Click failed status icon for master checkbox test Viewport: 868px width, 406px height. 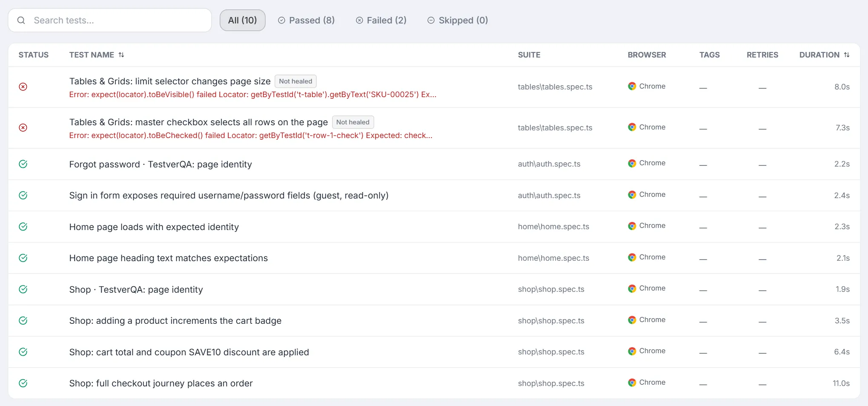23,128
